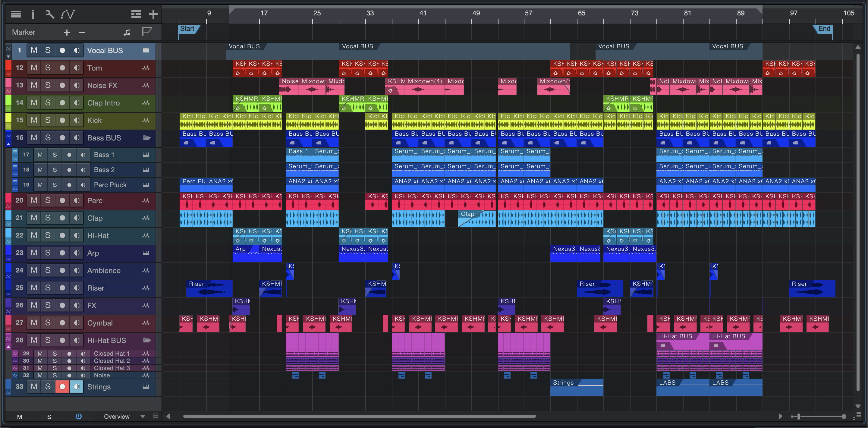Click the horizontal zoom slider handle
868x428 pixels.
pos(798,417)
